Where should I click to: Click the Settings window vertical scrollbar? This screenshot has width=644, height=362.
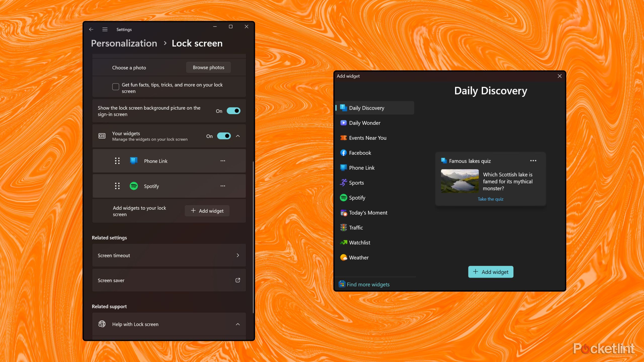tap(253, 237)
